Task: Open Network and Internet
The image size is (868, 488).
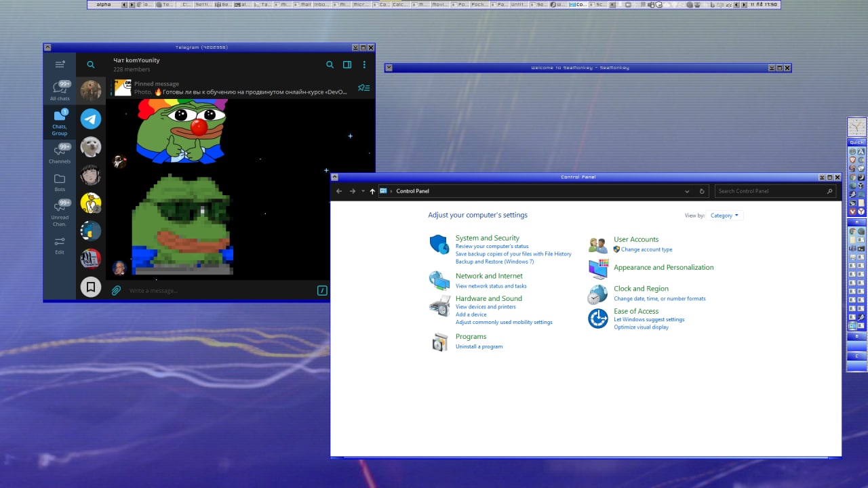Action: [489, 276]
